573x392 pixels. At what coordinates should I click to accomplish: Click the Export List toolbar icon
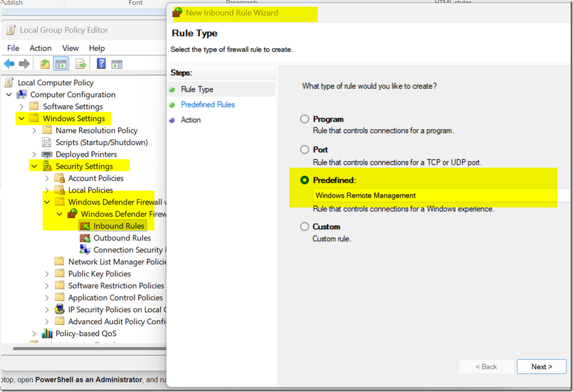81,64
